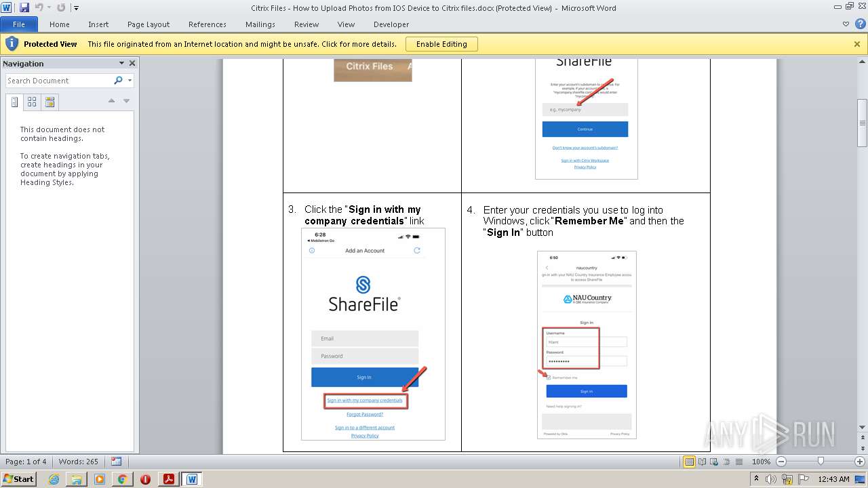Click the NAU Country login screenshot in step 4
The image size is (868, 488).
click(587, 345)
